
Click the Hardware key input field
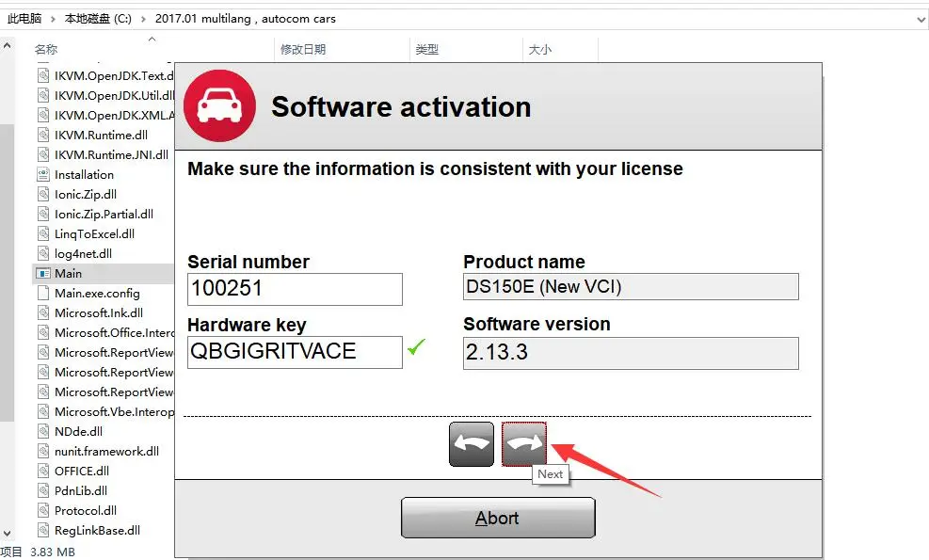click(295, 352)
